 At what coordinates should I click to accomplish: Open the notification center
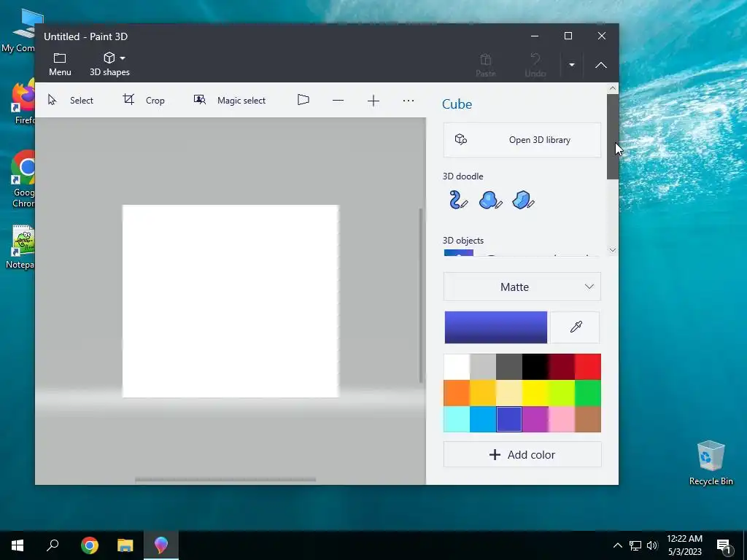(x=724, y=546)
